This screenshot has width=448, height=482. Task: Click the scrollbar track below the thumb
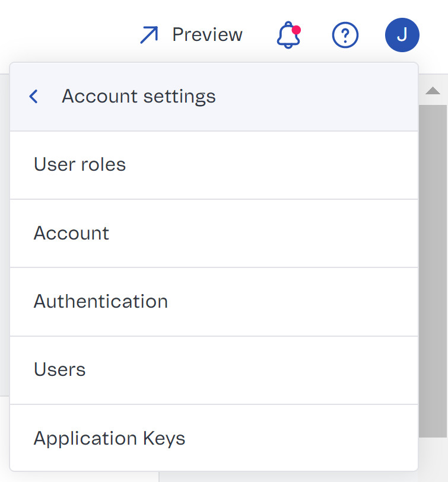pos(433,454)
